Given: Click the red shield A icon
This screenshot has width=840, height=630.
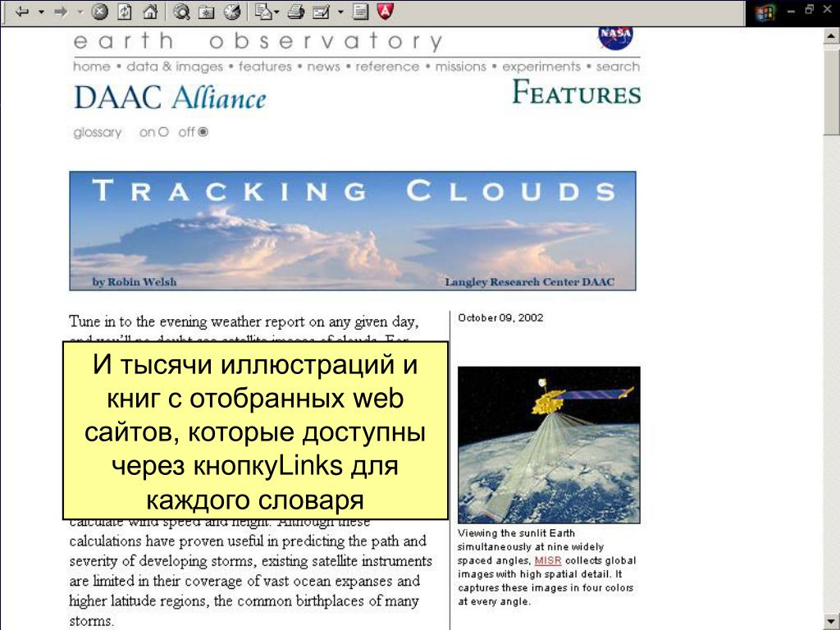Looking at the screenshot, I should (386, 11).
